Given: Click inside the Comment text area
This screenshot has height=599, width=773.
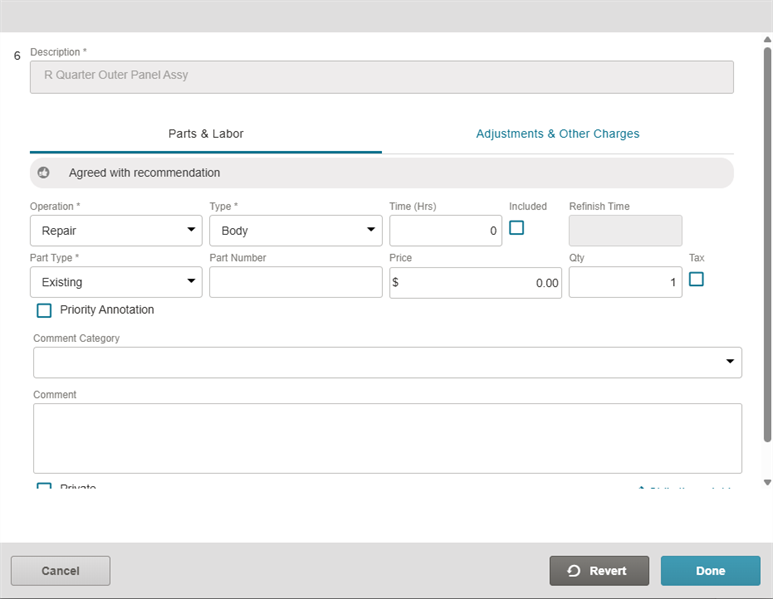Looking at the screenshot, I should (387, 438).
